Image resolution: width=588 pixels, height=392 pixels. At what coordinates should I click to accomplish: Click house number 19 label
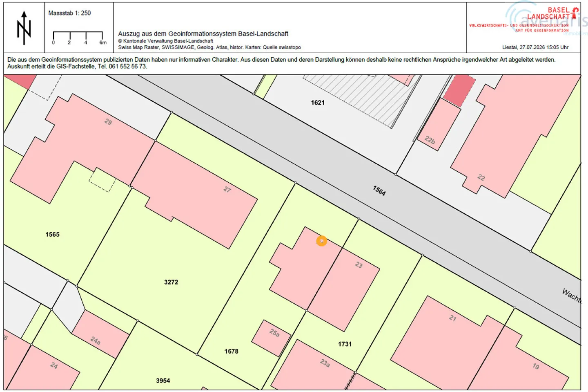tap(536, 366)
